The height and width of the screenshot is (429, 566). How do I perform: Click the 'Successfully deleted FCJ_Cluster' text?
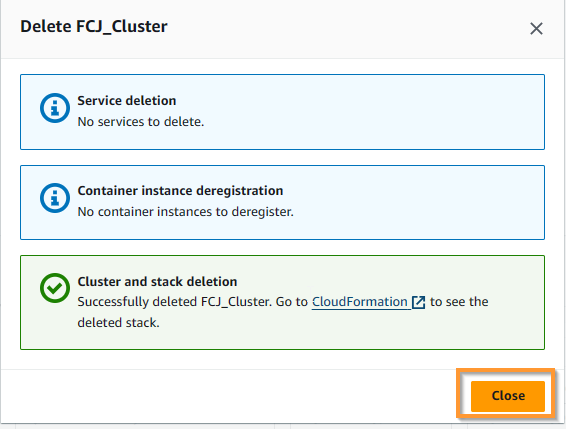click(174, 302)
